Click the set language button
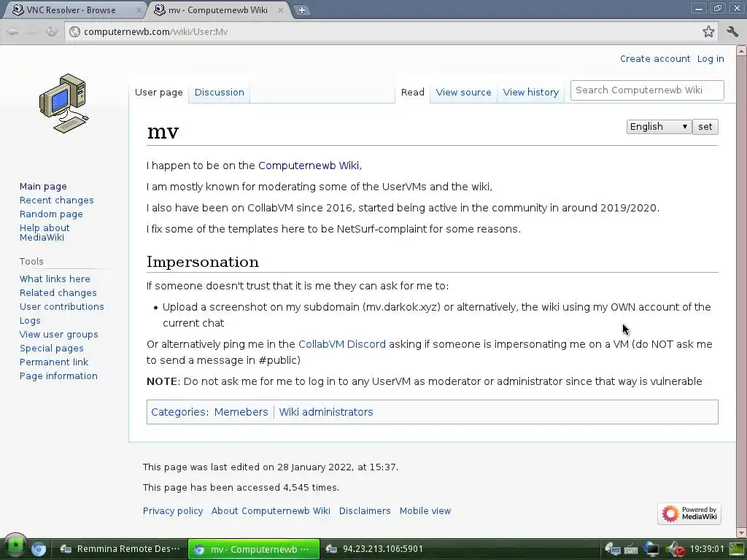Viewport: 747px width, 560px height. (x=705, y=127)
